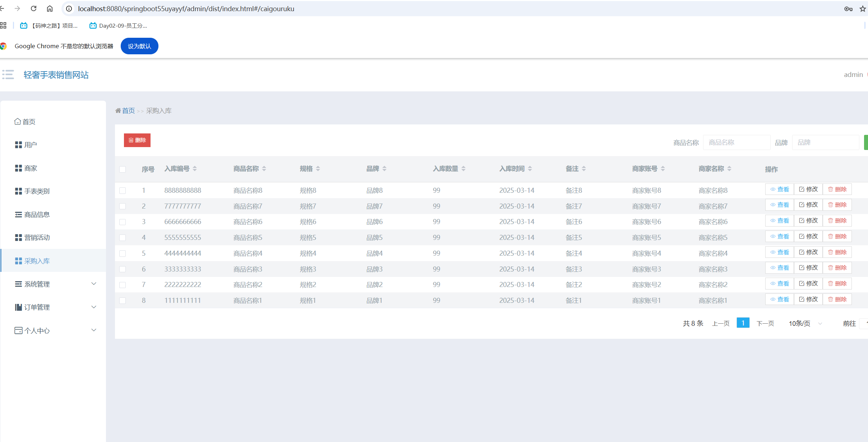The image size is (868, 442).
Task: Check the select-all checkbox in table header
Action: click(123, 169)
